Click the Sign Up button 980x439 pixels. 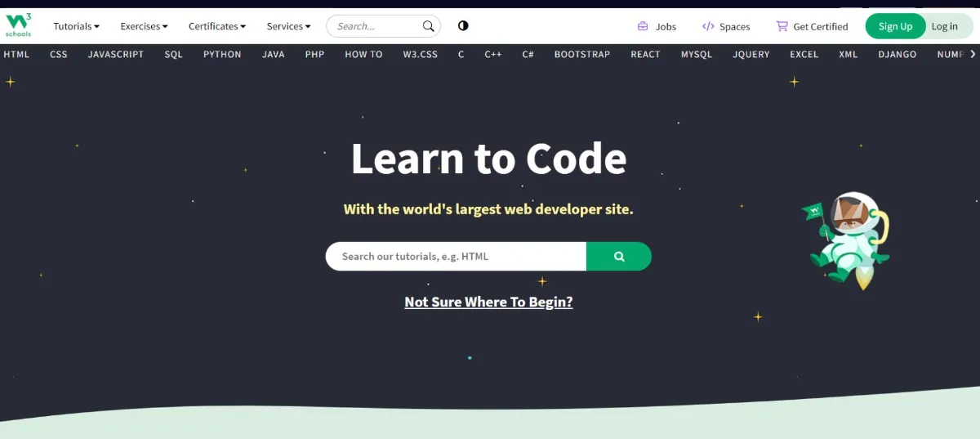coord(895,26)
